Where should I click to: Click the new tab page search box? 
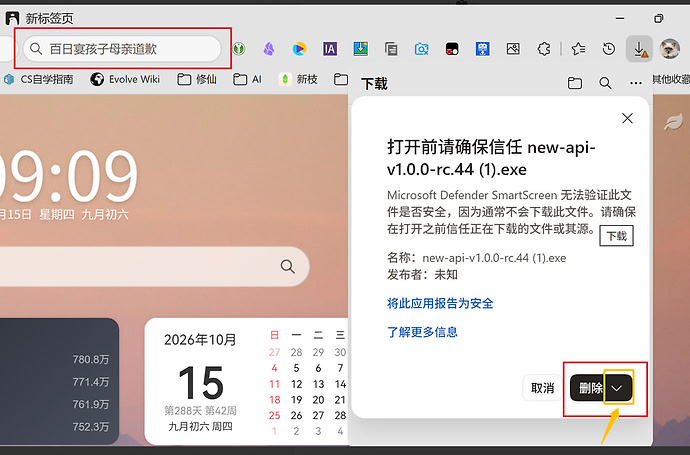click(x=154, y=266)
